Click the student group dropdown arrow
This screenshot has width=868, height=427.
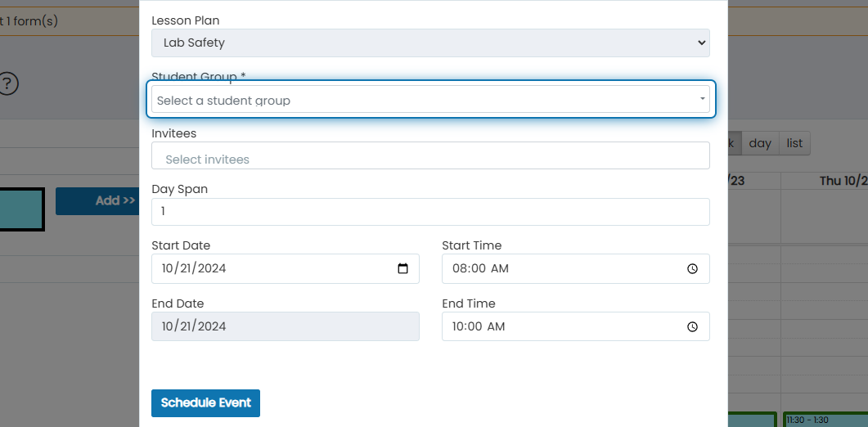coord(702,99)
